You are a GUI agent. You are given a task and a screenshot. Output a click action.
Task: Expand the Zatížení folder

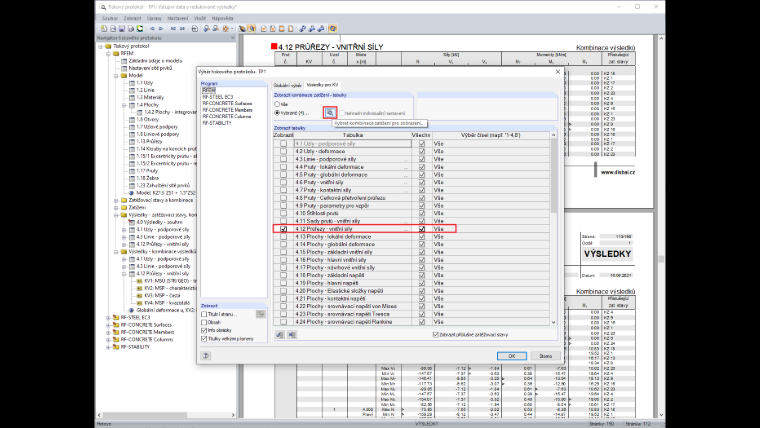coord(116,207)
